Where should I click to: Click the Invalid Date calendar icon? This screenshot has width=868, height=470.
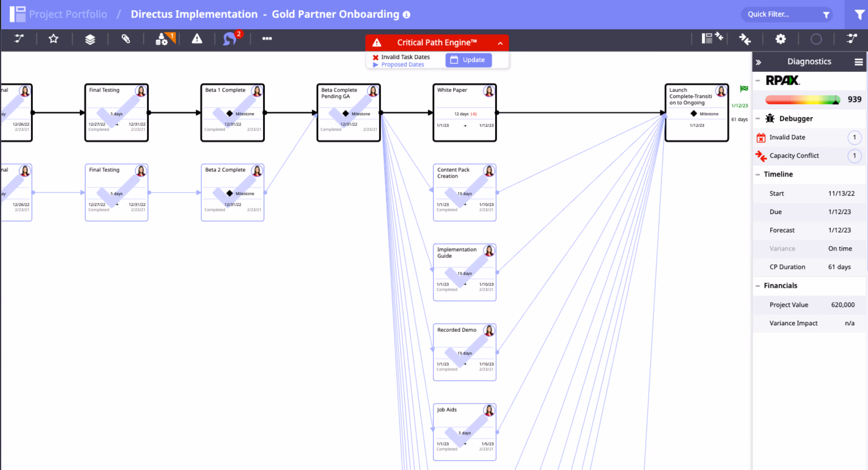tap(761, 138)
